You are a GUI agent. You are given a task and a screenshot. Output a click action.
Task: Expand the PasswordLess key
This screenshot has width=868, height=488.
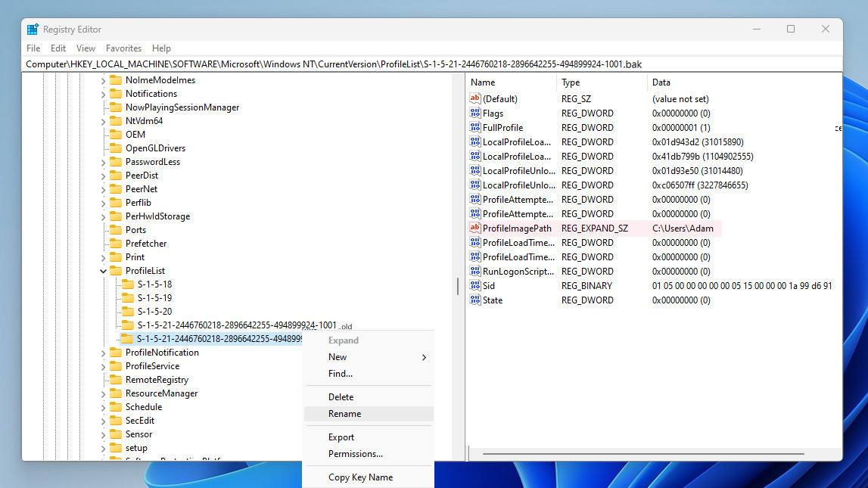103,162
